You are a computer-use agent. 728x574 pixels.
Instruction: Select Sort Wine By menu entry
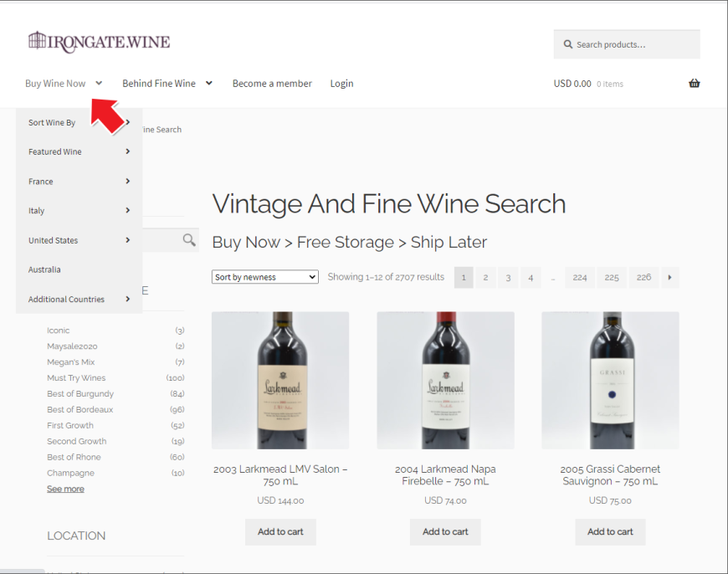point(52,123)
